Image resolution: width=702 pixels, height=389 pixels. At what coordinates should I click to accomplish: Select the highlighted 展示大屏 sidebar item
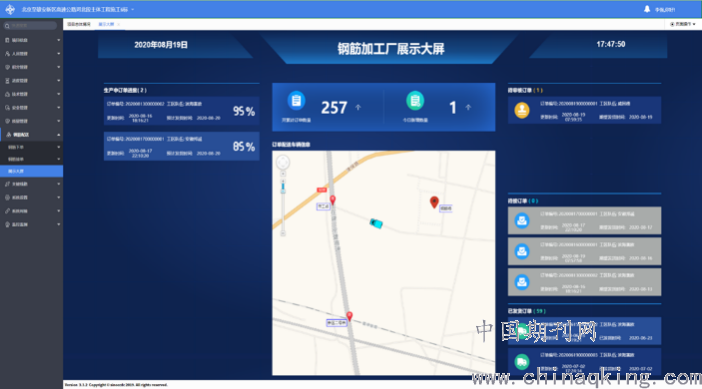point(31,171)
